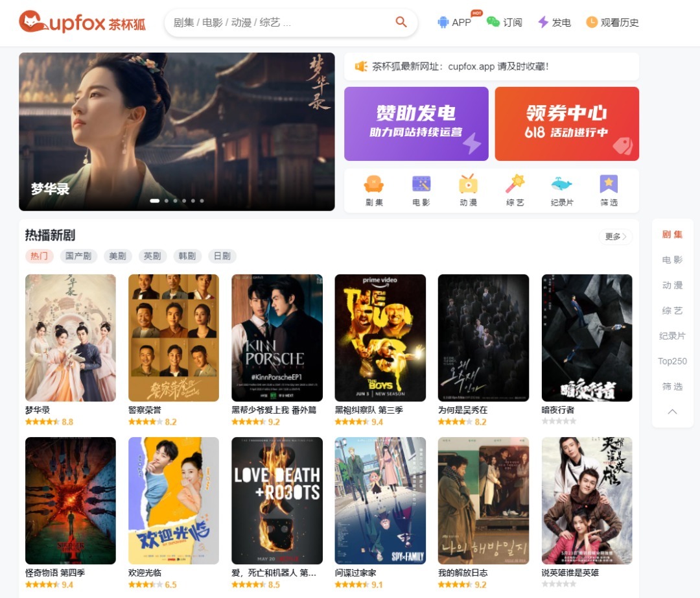Select the last carousel indicator dot
The image size is (700, 598).
click(x=202, y=201)
